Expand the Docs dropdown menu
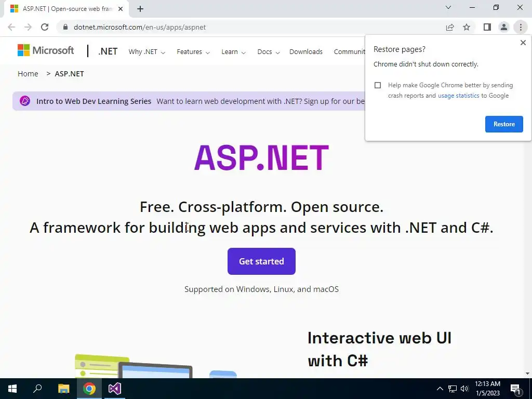Image resolution: width=532 pixels, height=399 pixels. coord(269,52)
